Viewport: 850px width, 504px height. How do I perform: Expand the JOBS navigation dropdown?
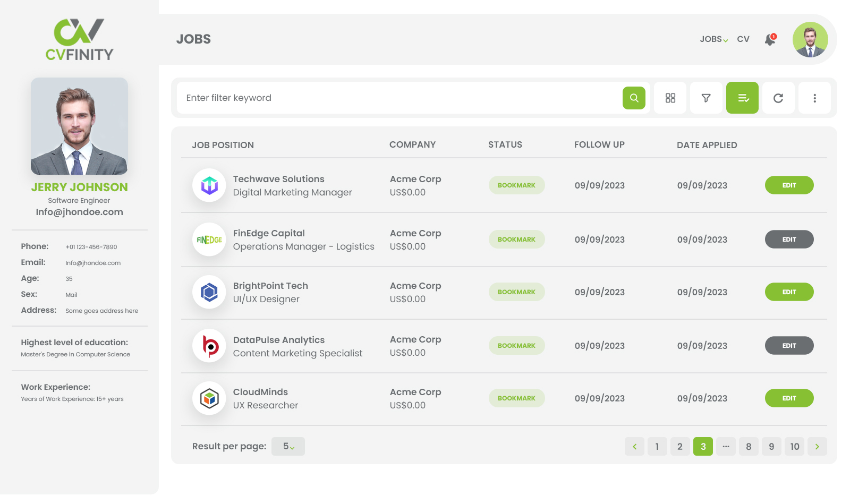pos(713,39)
